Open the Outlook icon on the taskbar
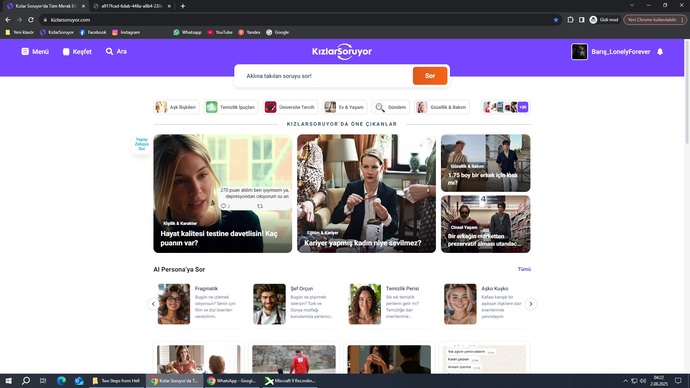This screenshot has width=690, height=388. (x=79, y=381)
